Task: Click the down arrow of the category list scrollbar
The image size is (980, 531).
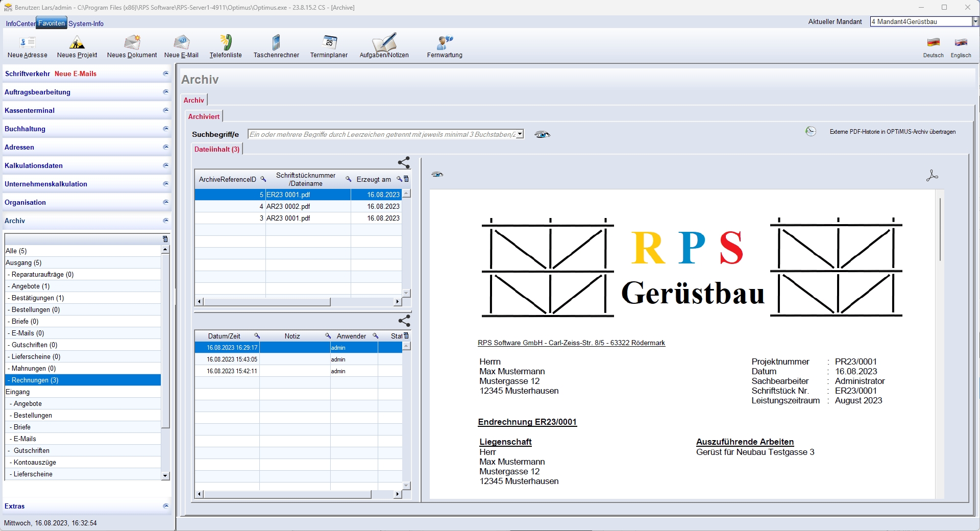Action: [165, 476]
